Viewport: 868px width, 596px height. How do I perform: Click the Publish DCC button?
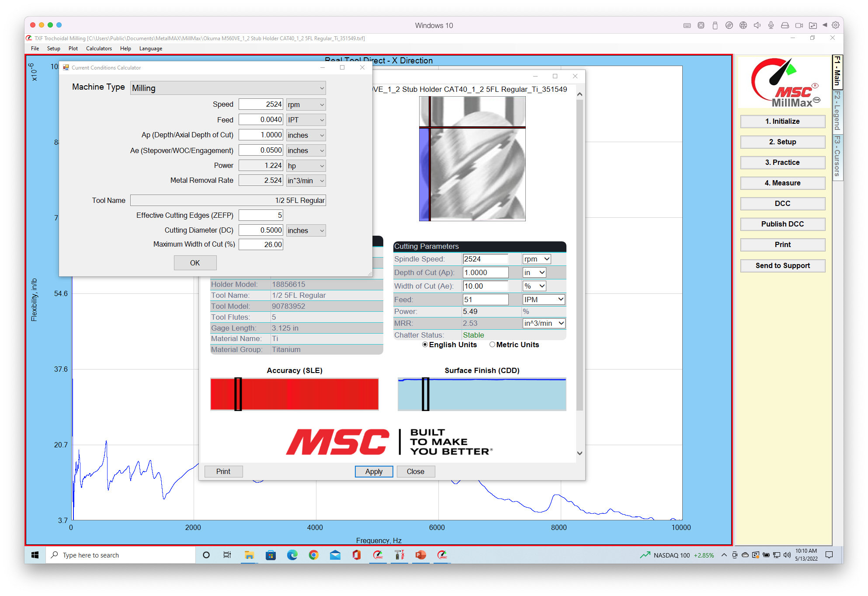coord(782,224)
